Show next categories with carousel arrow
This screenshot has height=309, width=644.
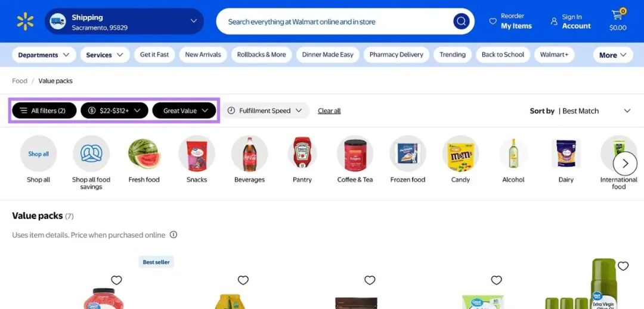click(625, 164)
